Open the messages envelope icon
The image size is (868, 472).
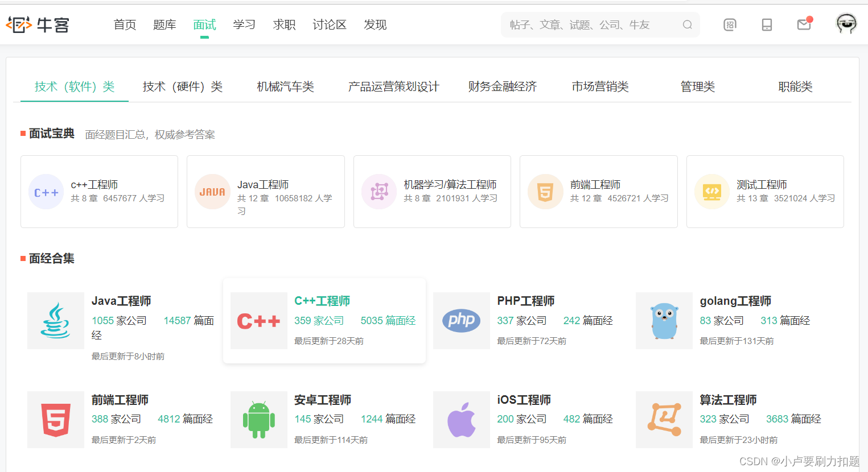coord(804,24)
